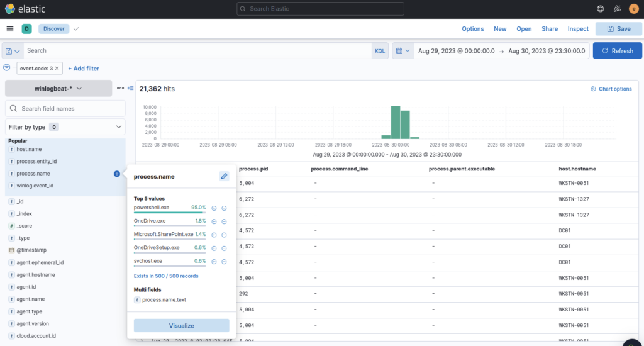
Task: Click the Search field names input
Action: 65,108
